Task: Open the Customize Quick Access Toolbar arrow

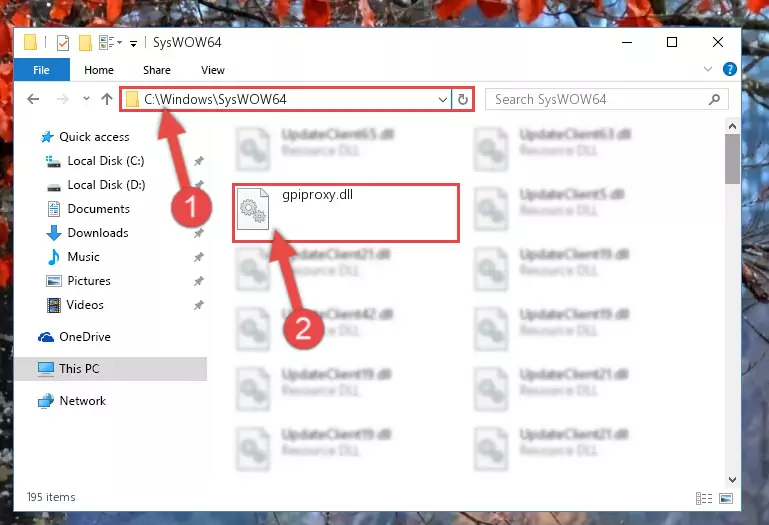Action: [133, 44]
